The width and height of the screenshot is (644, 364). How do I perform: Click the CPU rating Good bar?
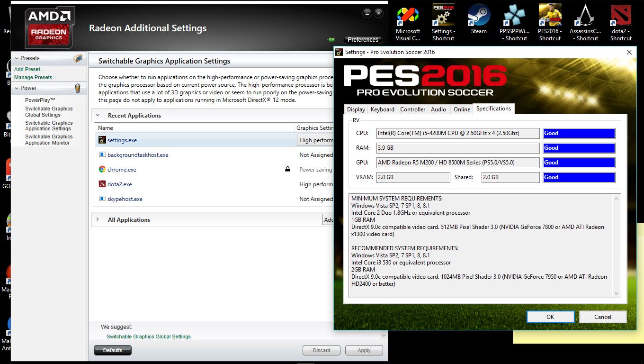tap(579, 134)
